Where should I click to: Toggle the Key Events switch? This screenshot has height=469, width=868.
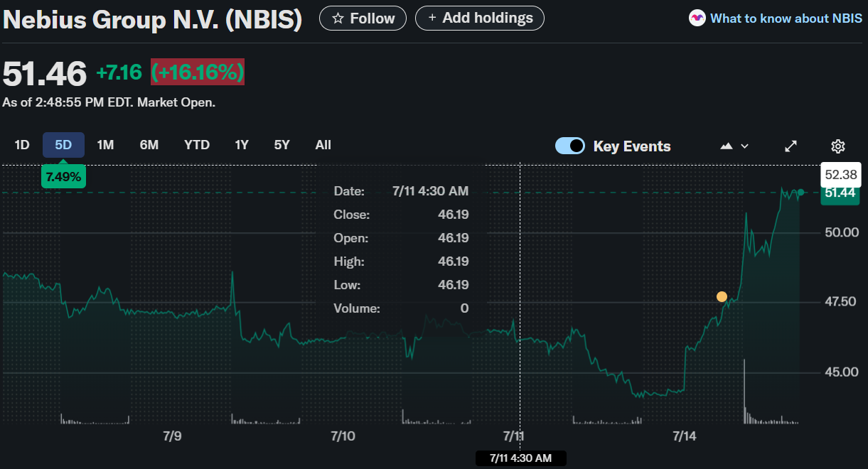[569, 146]
